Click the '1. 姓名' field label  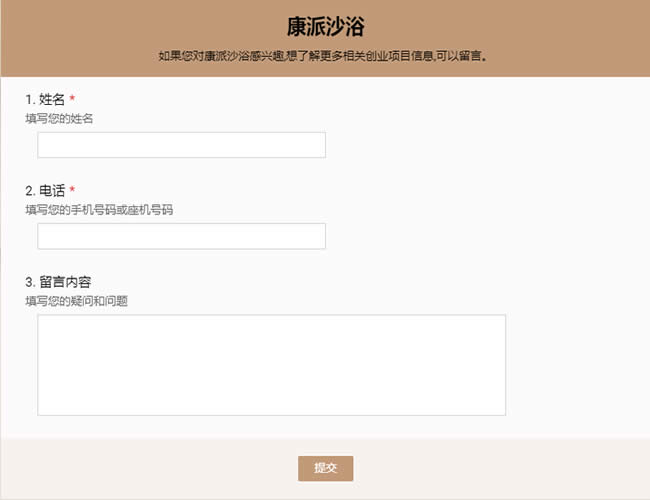pyautogui.click(x=45, y=100)
